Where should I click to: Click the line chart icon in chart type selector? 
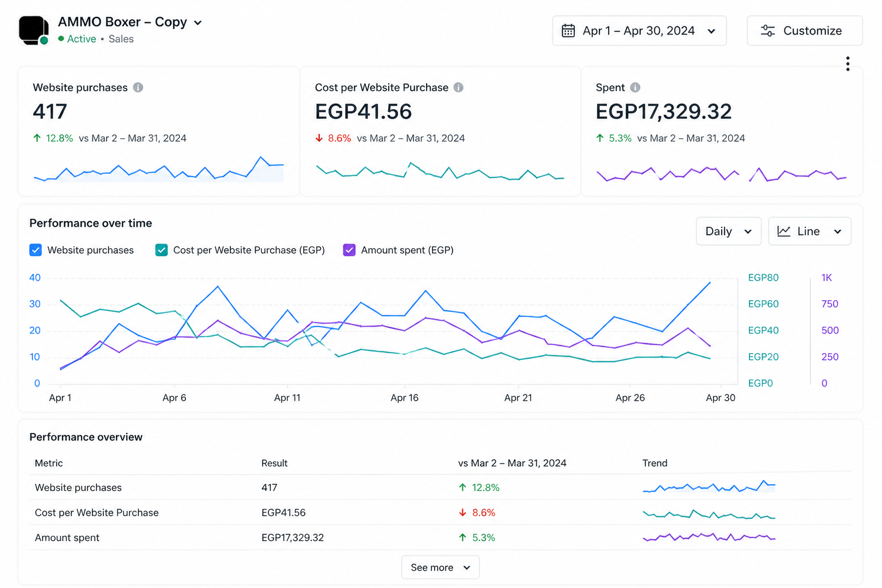pos(784,231)
